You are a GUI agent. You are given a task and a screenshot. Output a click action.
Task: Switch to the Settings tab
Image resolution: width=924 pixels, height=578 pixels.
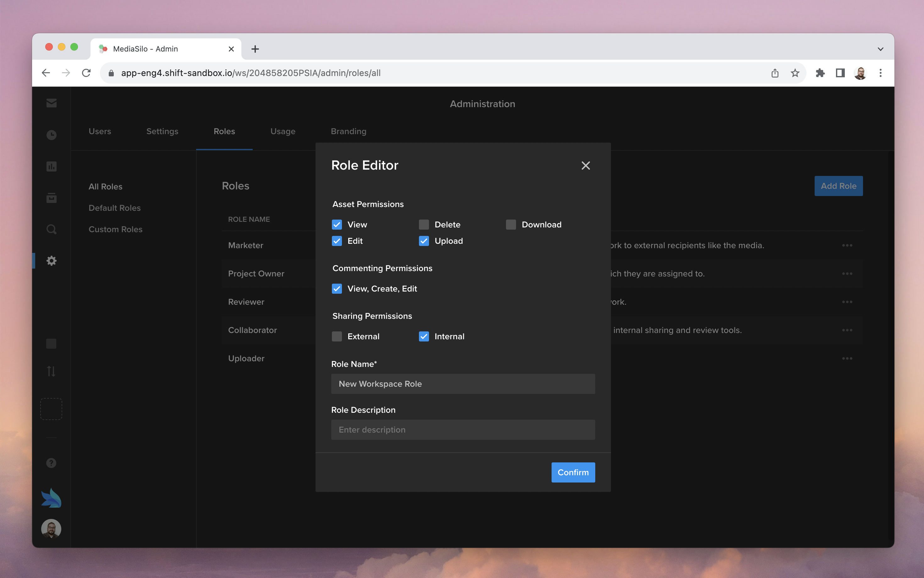162,131
